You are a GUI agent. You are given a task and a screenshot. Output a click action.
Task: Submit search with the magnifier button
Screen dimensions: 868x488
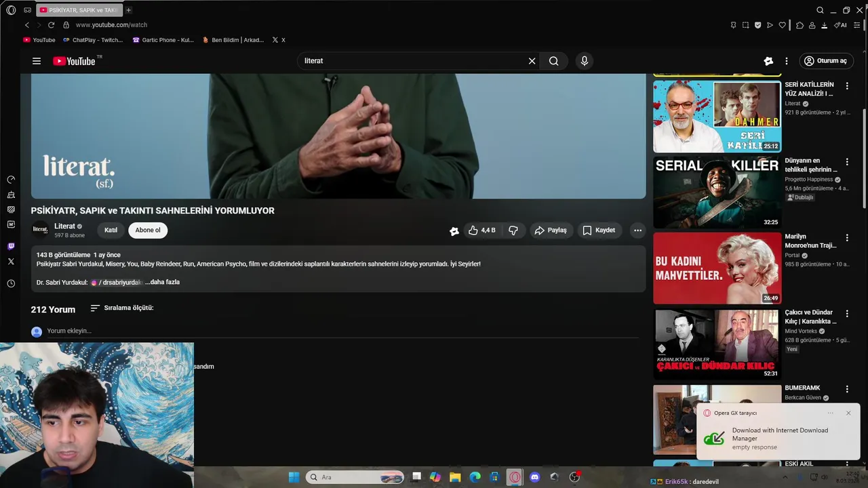(554, 61)
